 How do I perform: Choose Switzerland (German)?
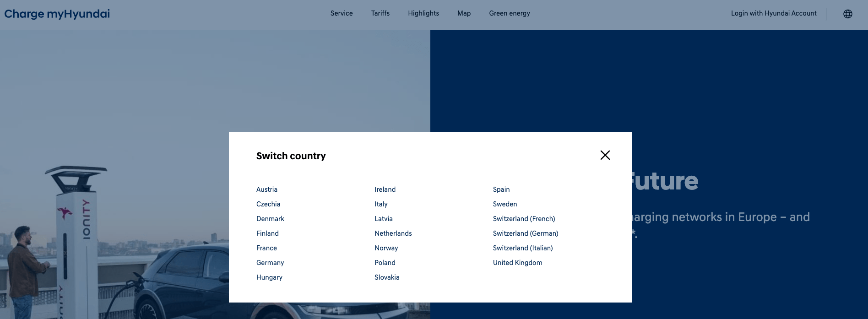(x=525, y=233)
